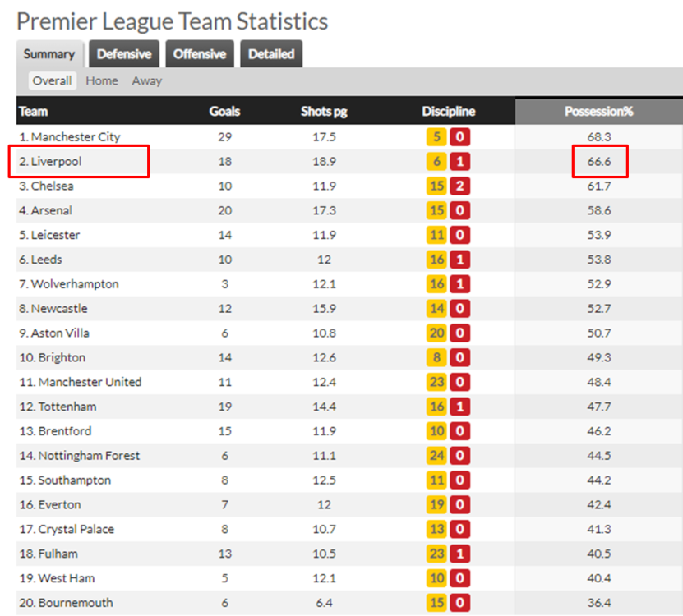The image size is (683, 616).
Task: Select the Summary tab
Action: [x=49, y=54]
